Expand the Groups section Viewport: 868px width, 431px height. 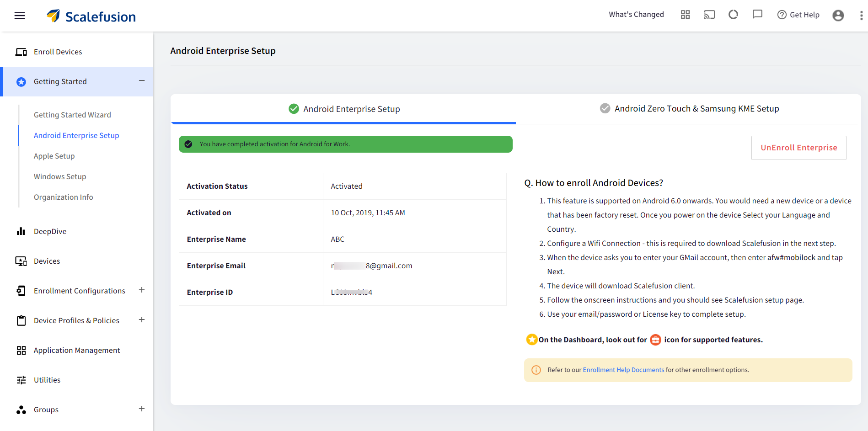coord(142,409)
